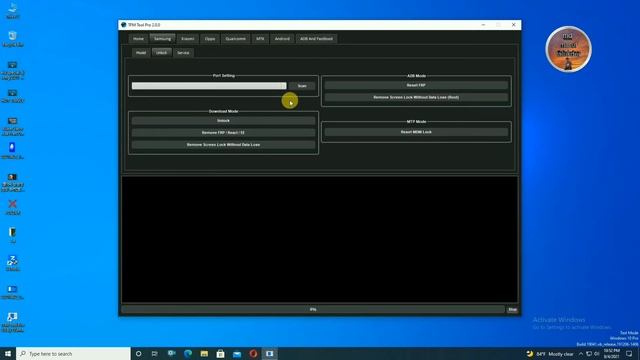Image resolution: width=640 pixels, height=360 pixels.
Task: Open the Mail app from the taskbar
Action: (x=237, y=353)
